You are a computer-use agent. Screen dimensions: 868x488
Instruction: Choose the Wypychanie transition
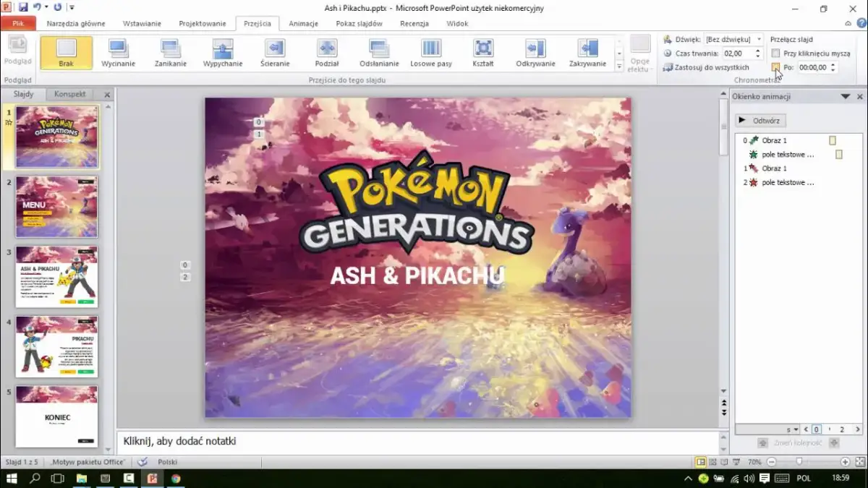click(x=222, y=53)
